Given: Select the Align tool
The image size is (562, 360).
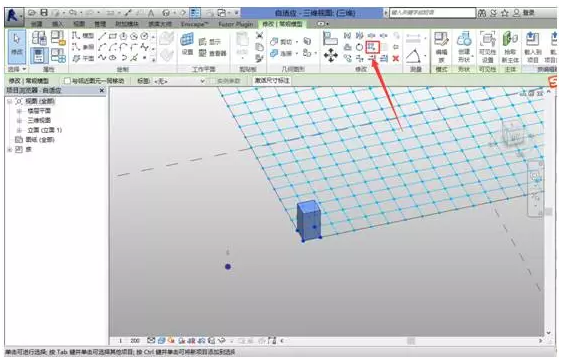Looking at the screenshot, I should pos(330,38).
